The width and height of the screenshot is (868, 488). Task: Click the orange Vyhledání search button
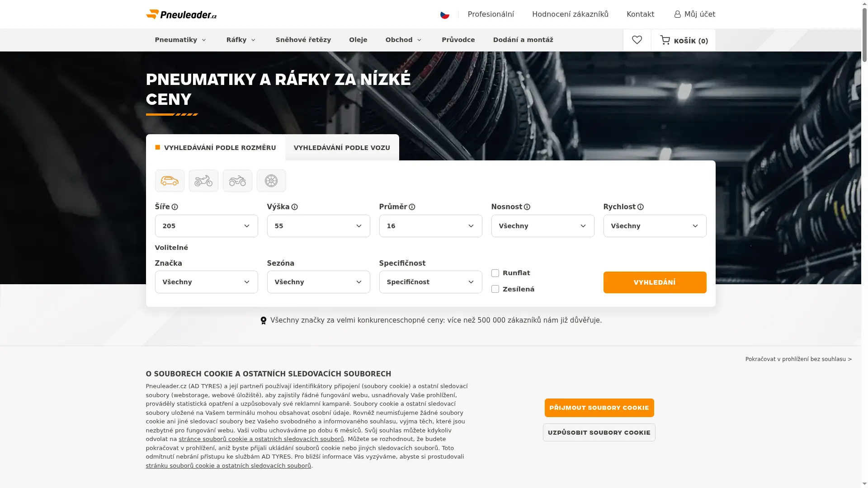click(655, 282)
